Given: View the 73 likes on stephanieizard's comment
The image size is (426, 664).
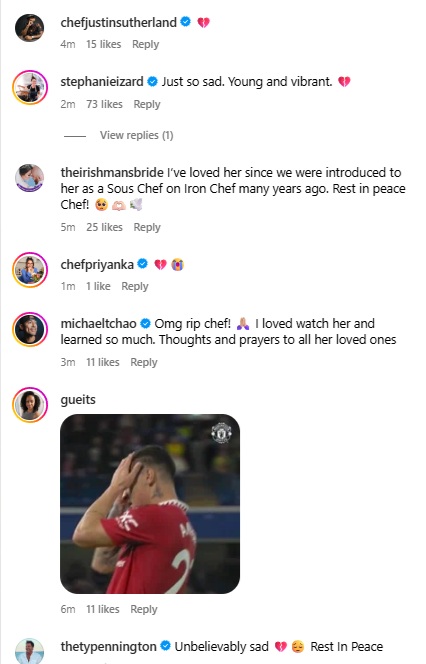Looking at the screenshot, I should 104,104.
